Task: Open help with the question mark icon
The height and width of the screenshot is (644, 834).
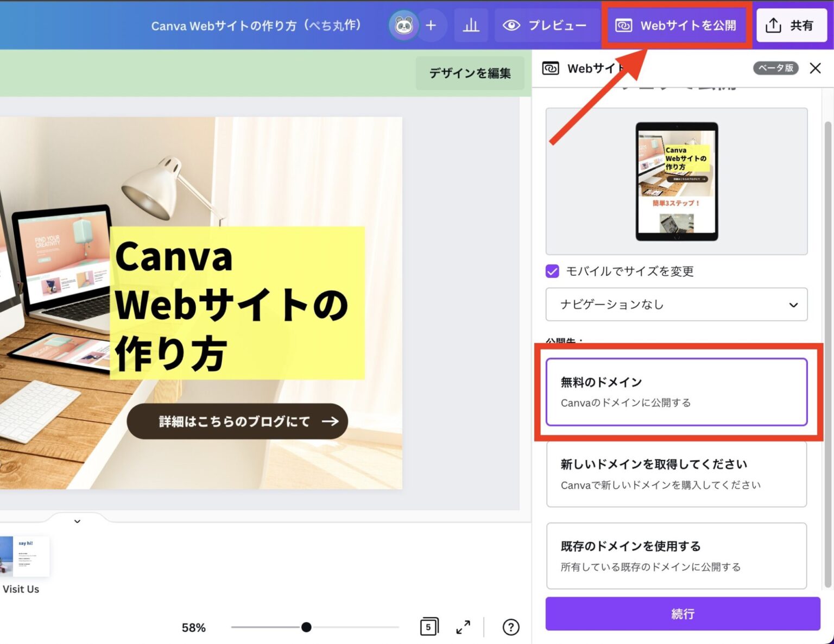Action: 510,627
